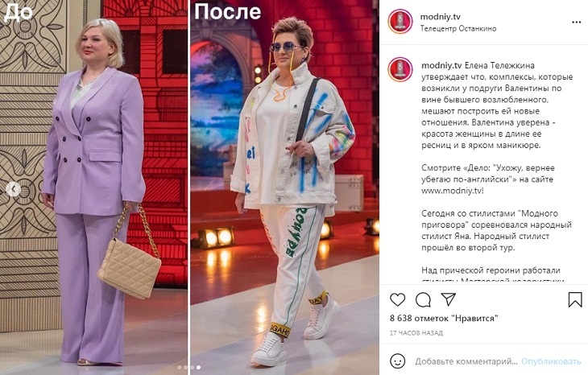Select the first carousel dot indicator
The width and height of the screenshot is (588, 375).
coord(180,368)
